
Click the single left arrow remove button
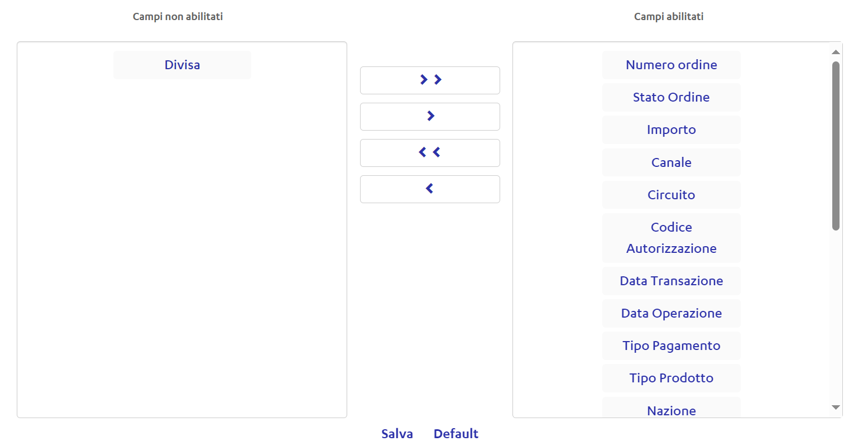[x=430, y=189]
